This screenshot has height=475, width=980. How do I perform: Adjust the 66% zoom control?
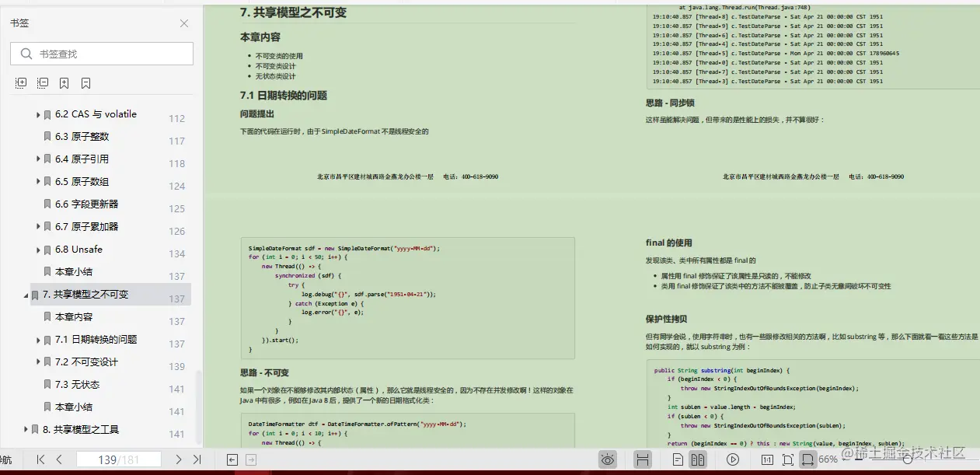click(828, 459)
